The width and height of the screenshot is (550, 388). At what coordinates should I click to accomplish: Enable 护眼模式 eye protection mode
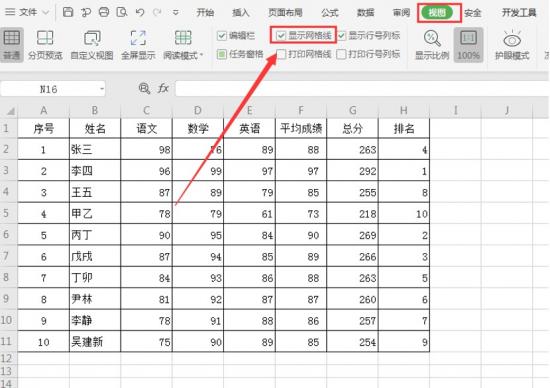pyautogui.click(x=512, y=45)
